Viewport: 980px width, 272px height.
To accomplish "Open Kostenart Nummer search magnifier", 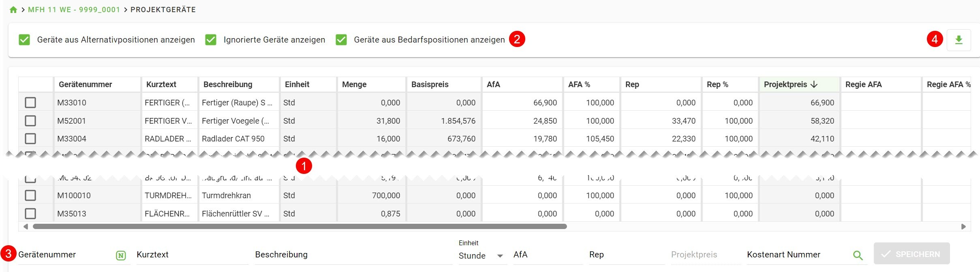I will (858, 255).
